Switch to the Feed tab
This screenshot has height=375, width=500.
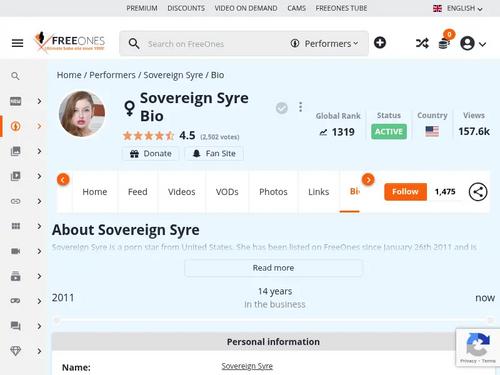pyautogui.click(x=138, y=192)
